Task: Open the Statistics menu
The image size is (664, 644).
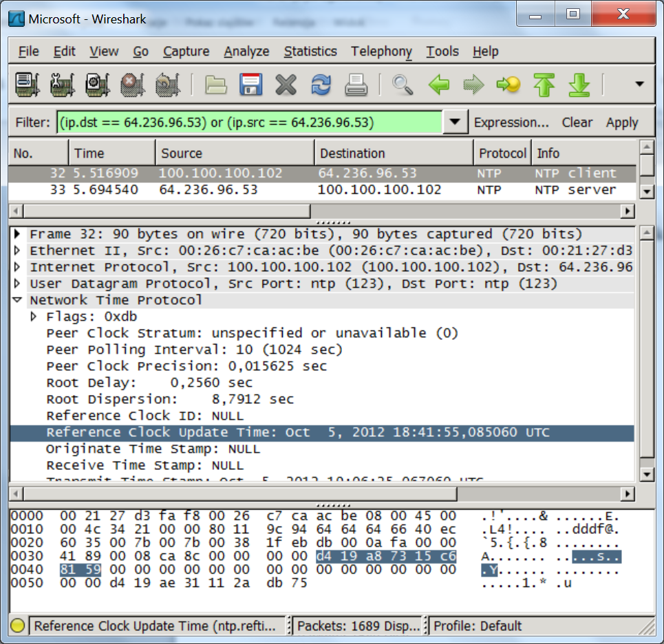Action: coord(310,51)
